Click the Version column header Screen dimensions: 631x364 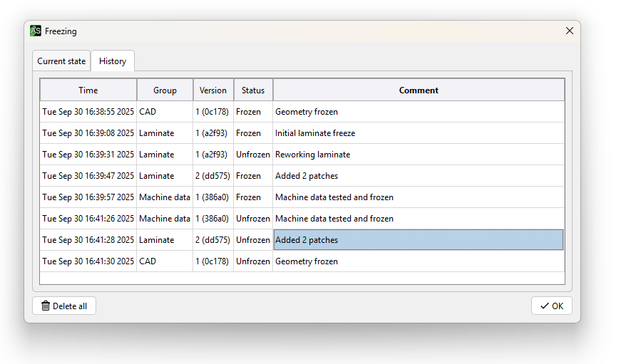coord(213,90)
